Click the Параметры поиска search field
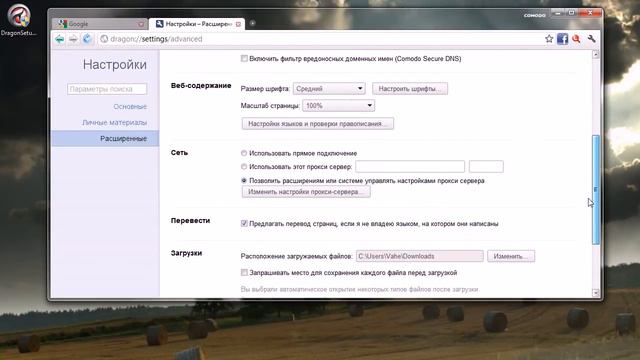Screen dimensions: 640x360 coord(107,89)
